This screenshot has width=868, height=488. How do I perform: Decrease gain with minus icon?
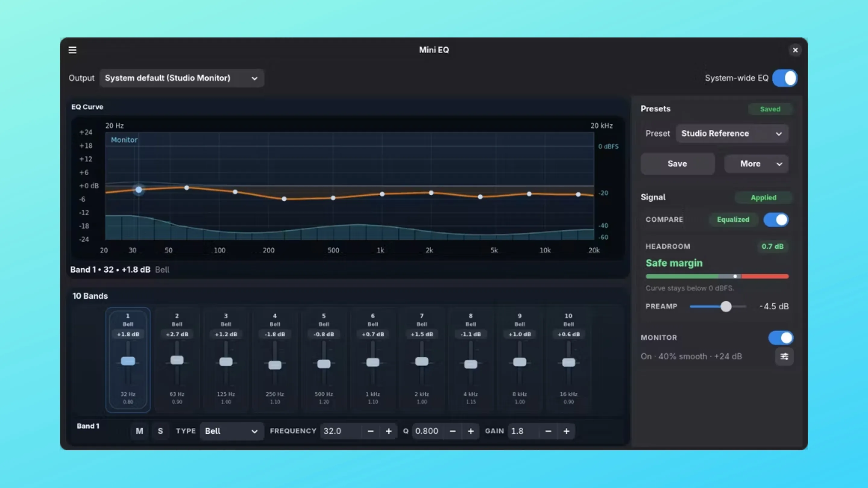[x=548, y=431]
